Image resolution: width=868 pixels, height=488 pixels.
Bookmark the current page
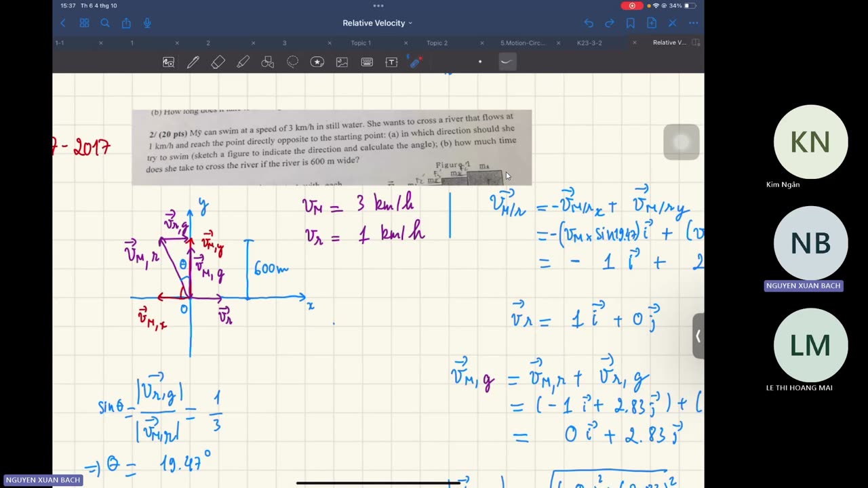click(631, 23)
